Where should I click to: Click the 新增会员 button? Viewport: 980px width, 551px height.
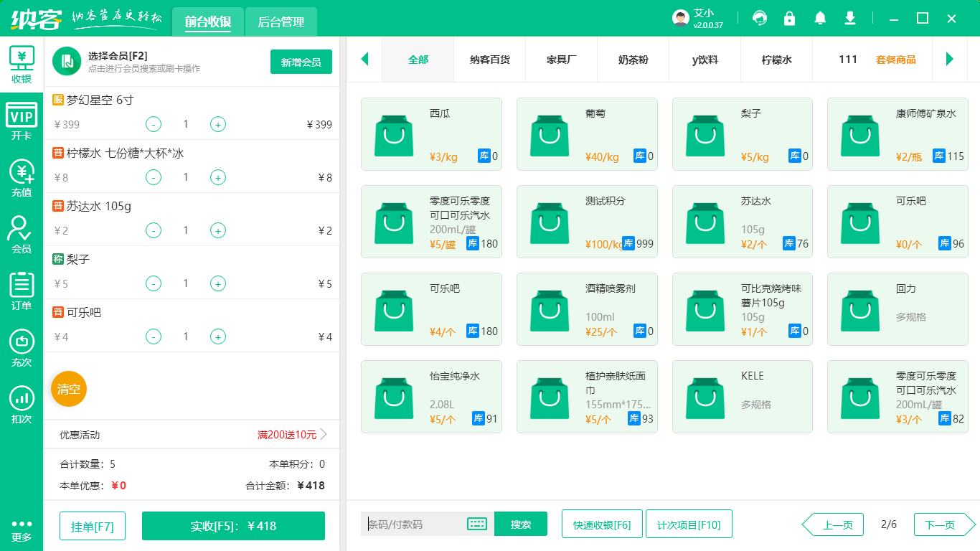tap(301, 62)
